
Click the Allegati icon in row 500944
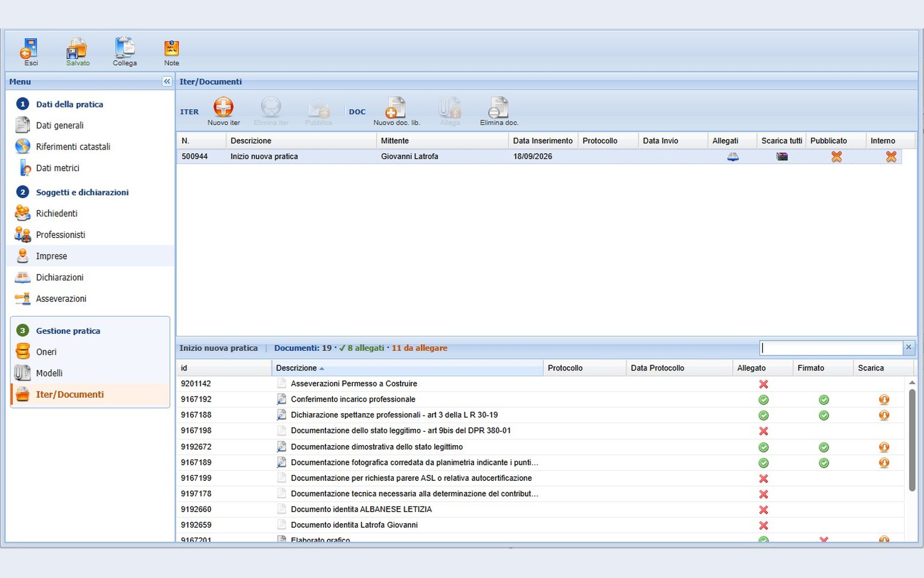point(733,157)
